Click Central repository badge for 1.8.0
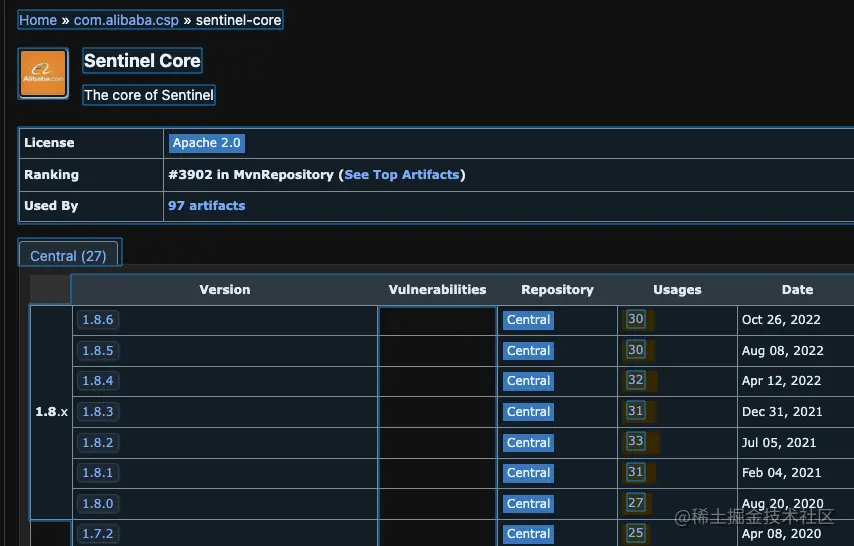The image size is (854, 546). pyautogui.click(x=528, y=504)
